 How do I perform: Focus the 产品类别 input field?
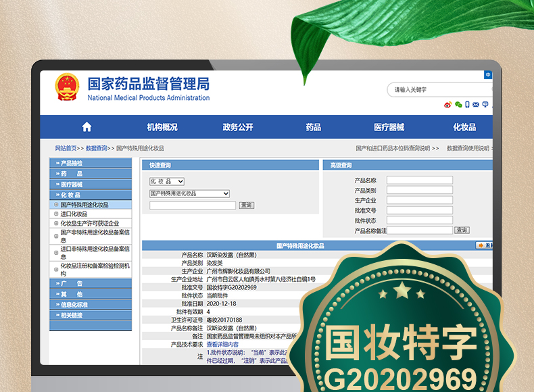pos(420,190)
